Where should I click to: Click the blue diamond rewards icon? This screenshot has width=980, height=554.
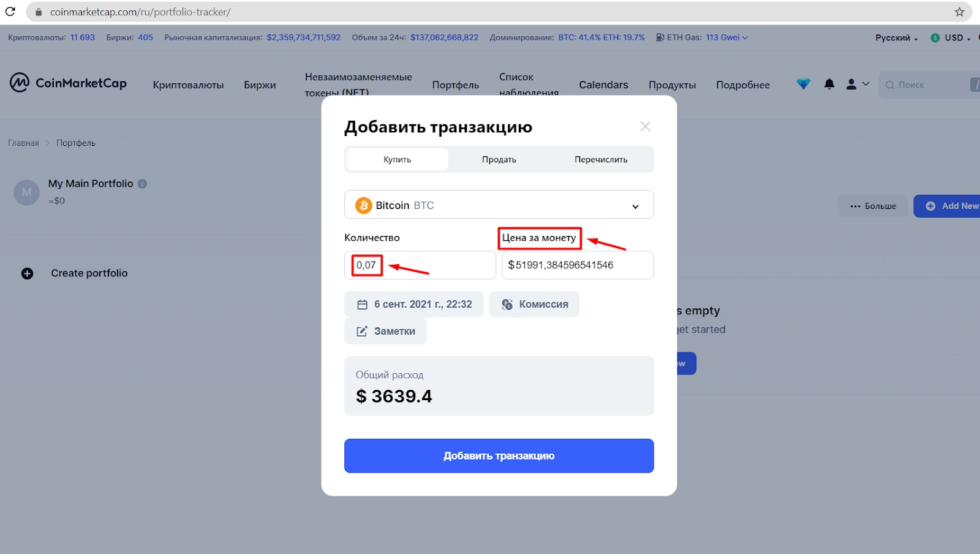point(803,84)
